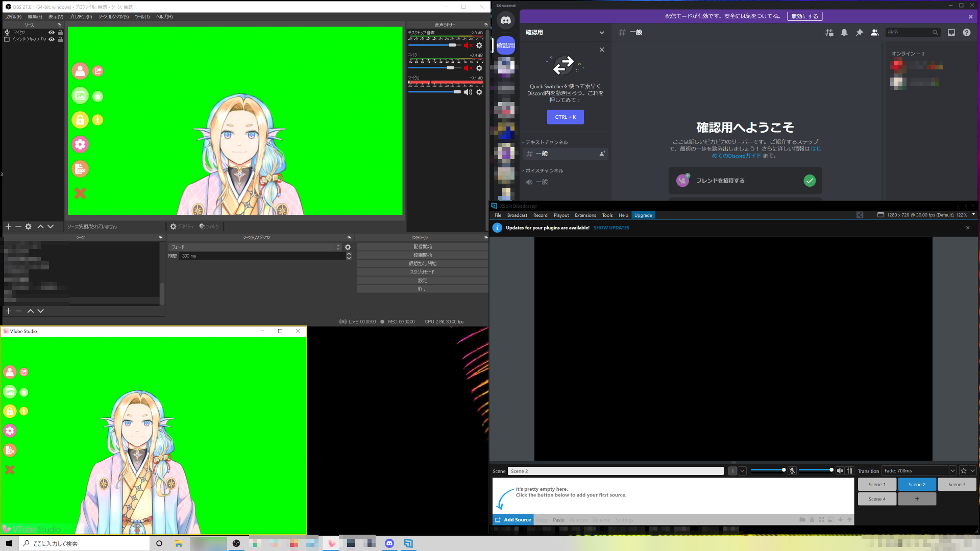
Task: Expand the 確認用 server dropdown in Discord
Action: (602, 33)
